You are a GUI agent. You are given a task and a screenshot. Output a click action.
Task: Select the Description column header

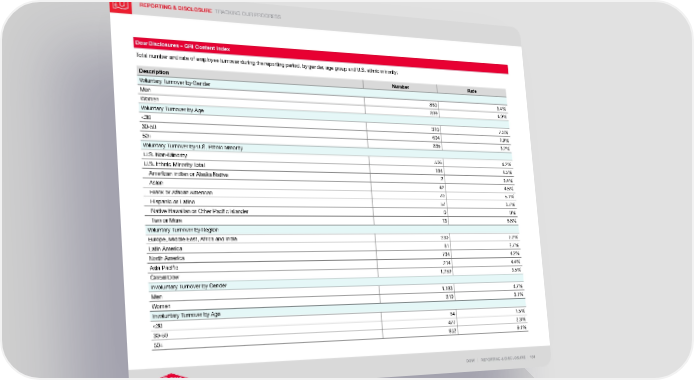pos(154,71)
